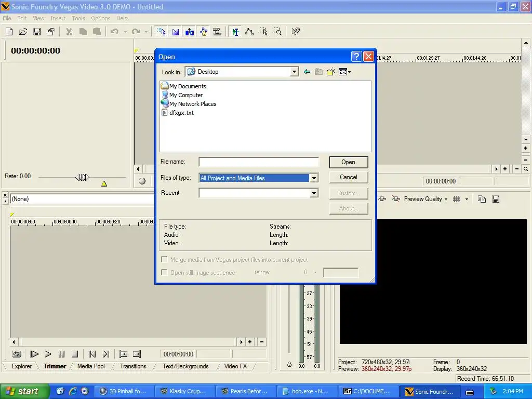Switch to 3D Pinball taskbar button
The width and height of the screenshot is (532, 399).
coord(124,391)
